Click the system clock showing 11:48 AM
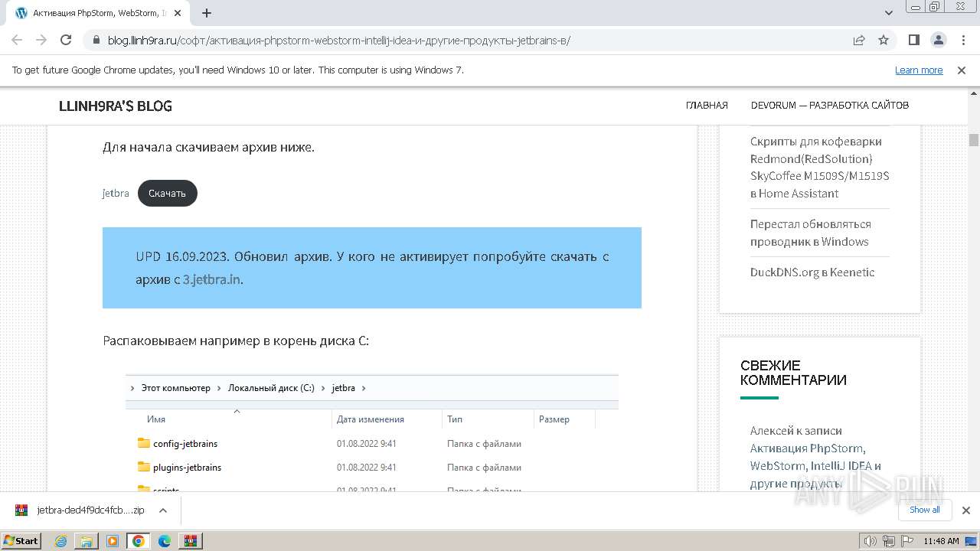This screenshot has width=980, height=551. tap(941, 541)
